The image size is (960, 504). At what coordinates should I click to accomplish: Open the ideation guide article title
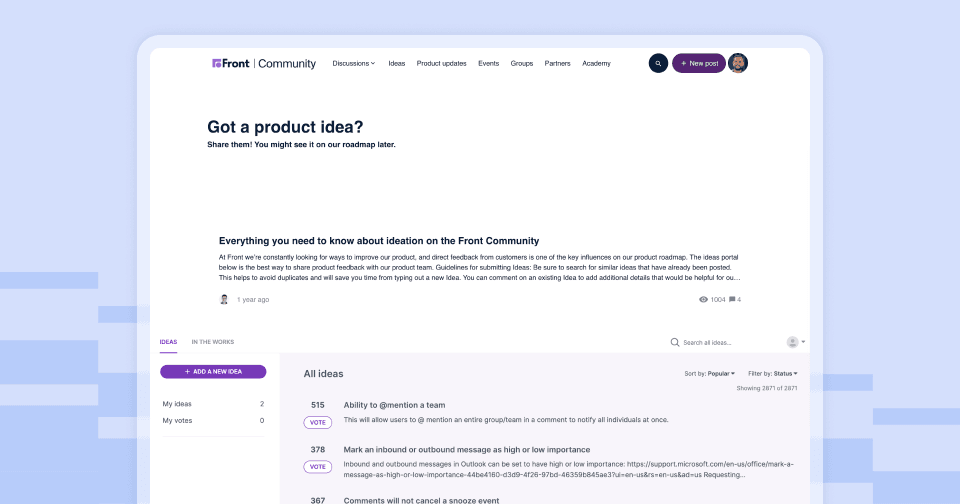379,241
